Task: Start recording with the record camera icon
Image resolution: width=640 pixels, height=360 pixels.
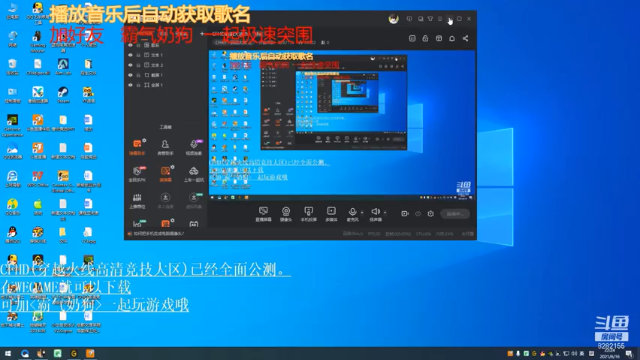Action: [x=404, y=213]
